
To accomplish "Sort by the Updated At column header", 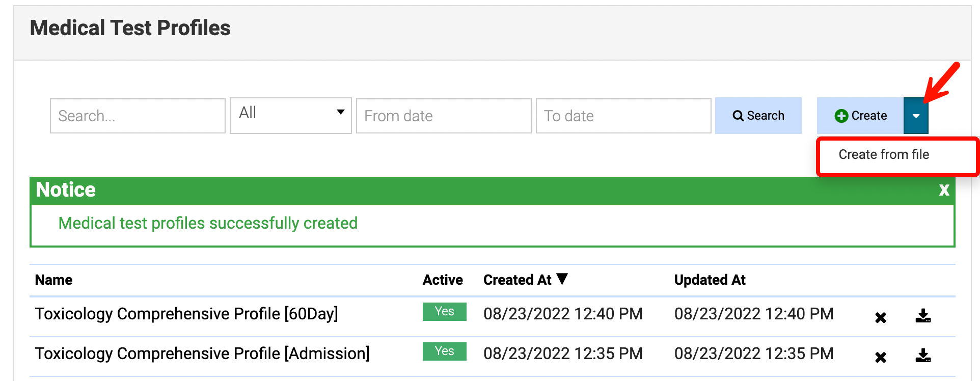I will 710,280.
